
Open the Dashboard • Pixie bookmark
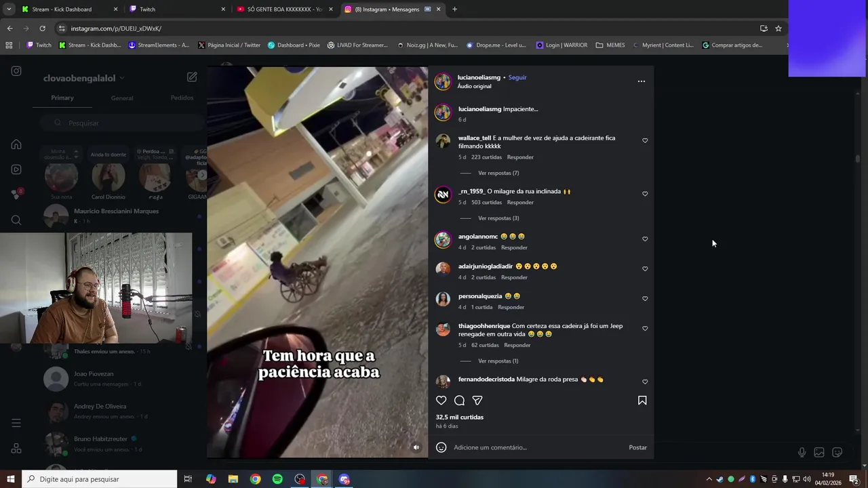pyautogui.click(x=294, y=45)
